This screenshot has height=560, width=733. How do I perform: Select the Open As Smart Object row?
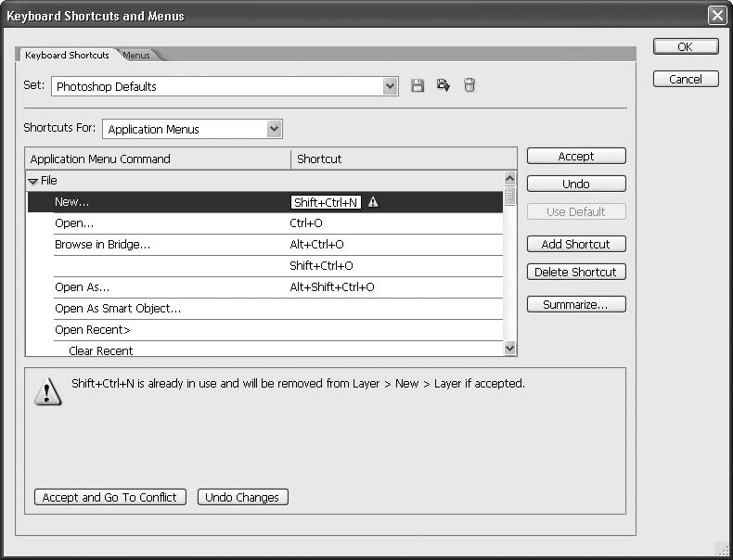pos(118,309)
